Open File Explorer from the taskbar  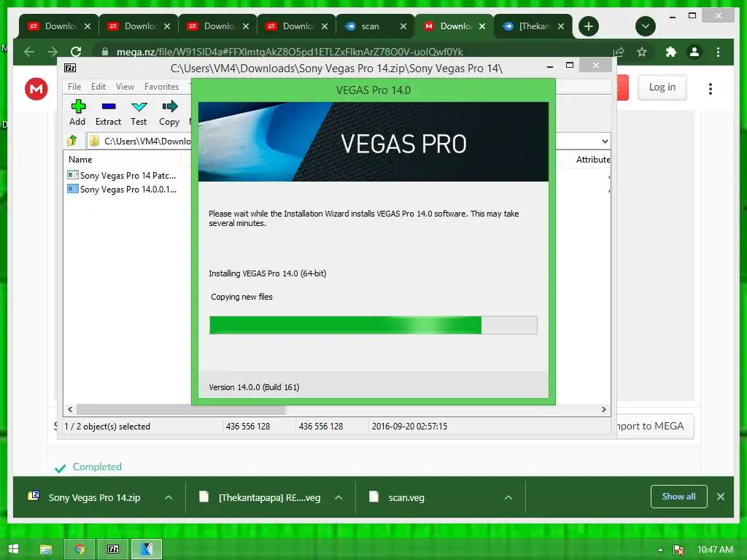coord(46,549)
